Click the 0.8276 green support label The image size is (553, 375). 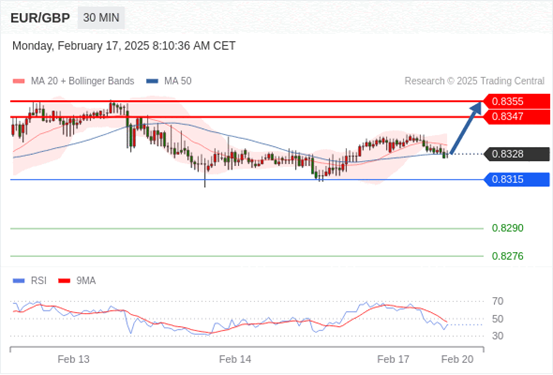(508, 256)
